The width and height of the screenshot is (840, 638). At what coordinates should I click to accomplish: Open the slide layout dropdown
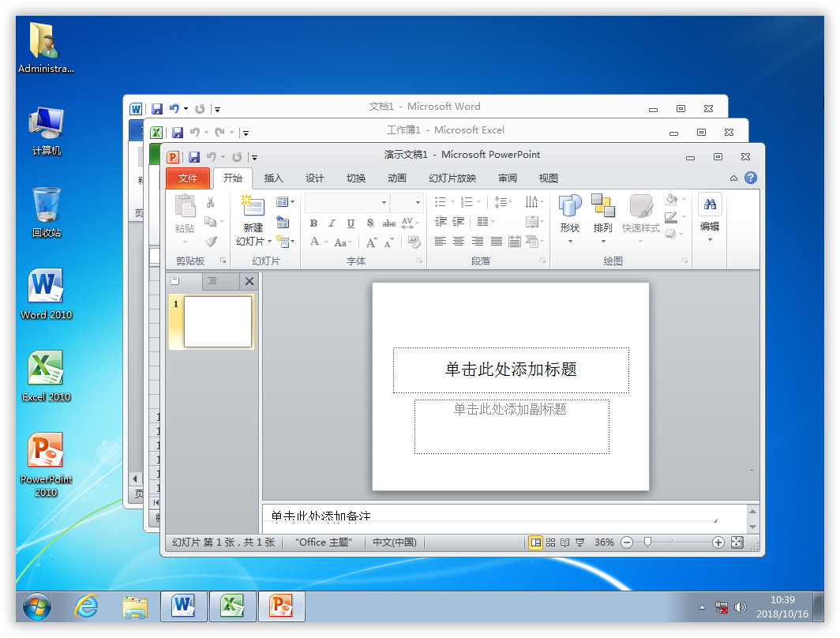(285, 202)
